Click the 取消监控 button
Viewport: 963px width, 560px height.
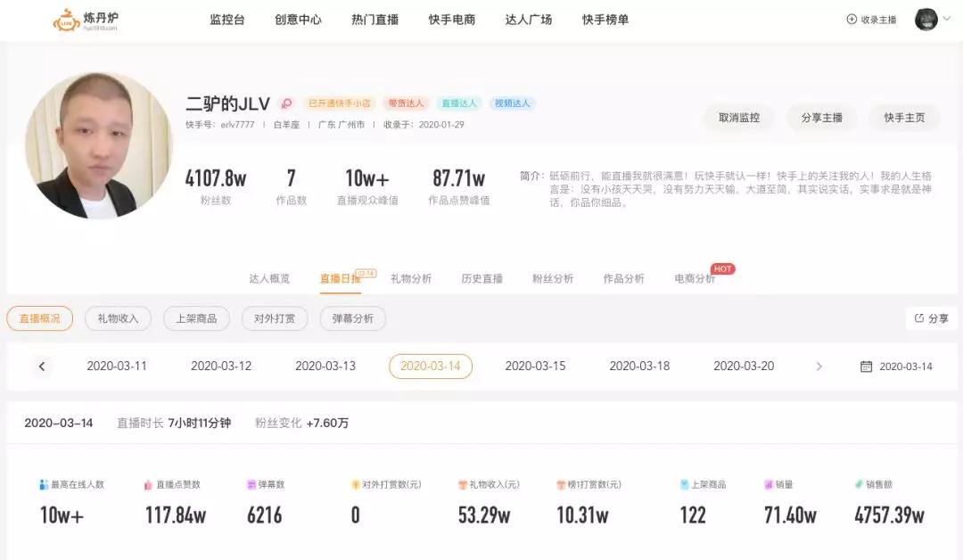[x=739, y=118]
